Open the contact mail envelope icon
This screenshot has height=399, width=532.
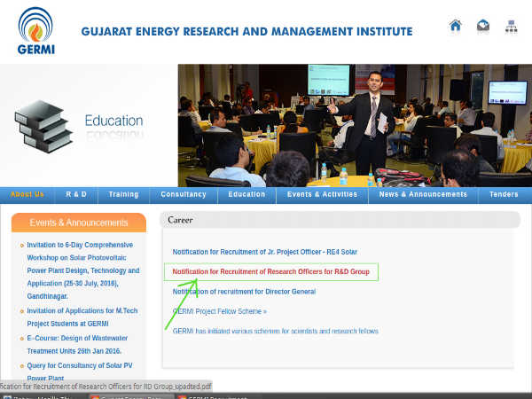pos(483,26)
